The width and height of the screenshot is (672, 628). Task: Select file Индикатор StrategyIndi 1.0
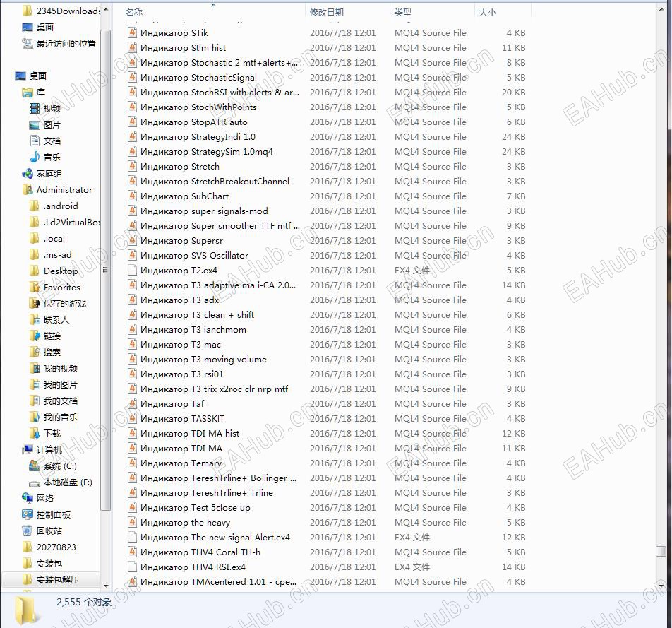coord(198,137)
